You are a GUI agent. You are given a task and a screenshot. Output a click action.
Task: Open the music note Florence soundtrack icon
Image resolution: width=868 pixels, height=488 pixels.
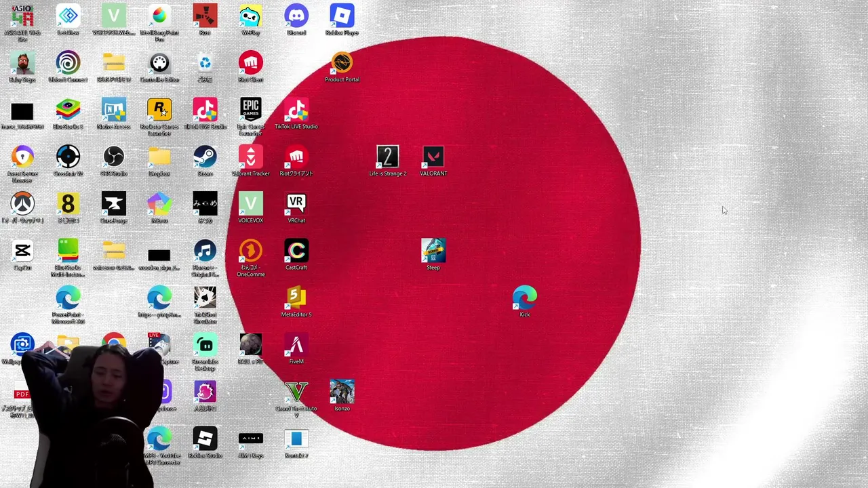pyautogui.click(x=205, y=251)
